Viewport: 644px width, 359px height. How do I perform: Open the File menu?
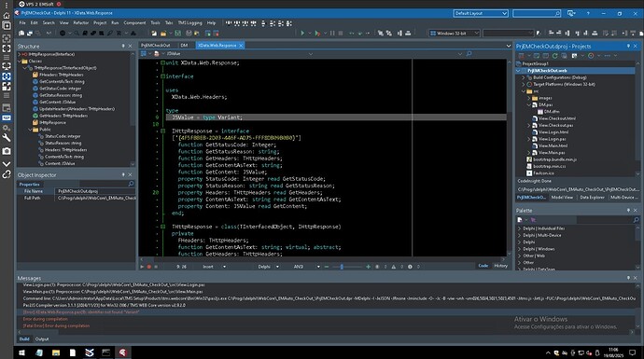click(x=22, y=23)
